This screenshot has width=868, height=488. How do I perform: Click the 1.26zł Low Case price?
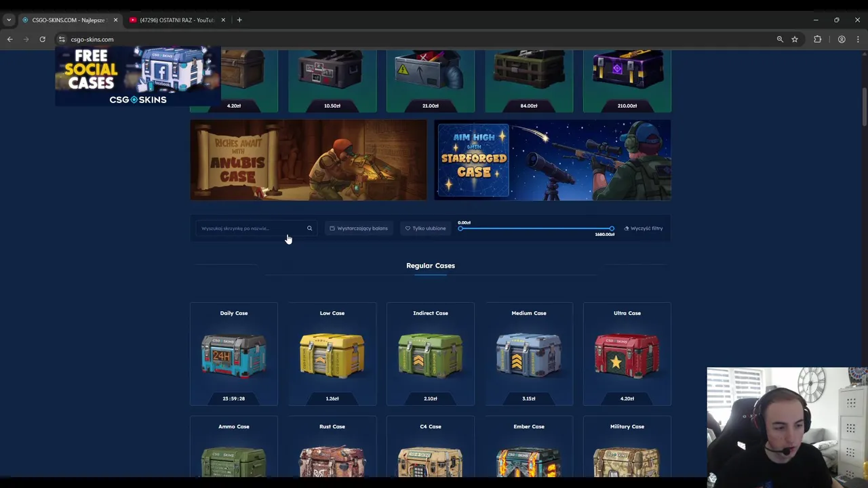coord(332,399)
